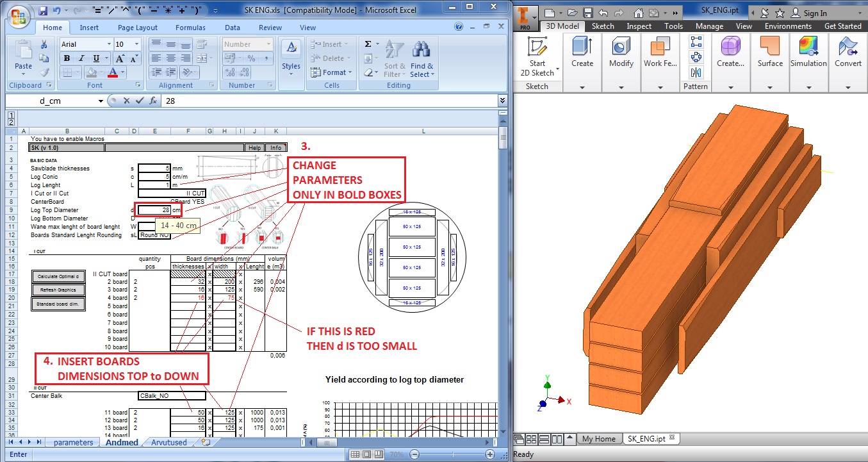The width and height of the screenshot is (868, 462).
Task: Switch to the Arvutused sheet tab
Action: coord(169,442)
